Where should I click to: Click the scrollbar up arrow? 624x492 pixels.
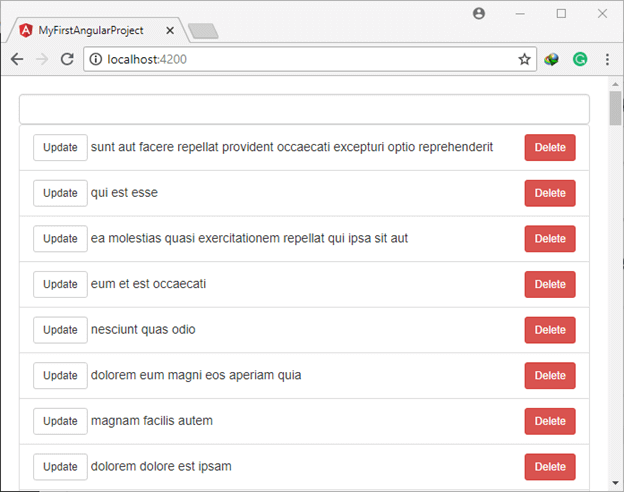[615, 84]
